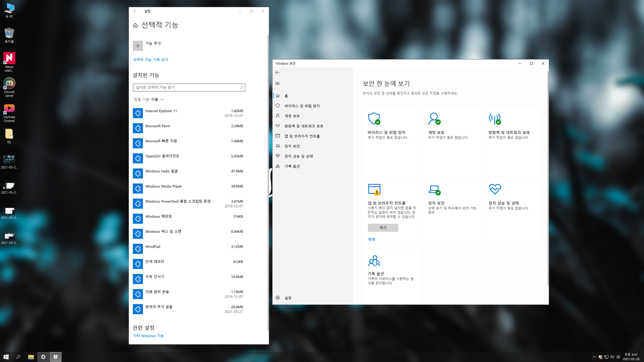Click the taskbar clock showing 오후 4:41
Image resolution: width=644 pixels, height=362 pixels.
[631, 357]
